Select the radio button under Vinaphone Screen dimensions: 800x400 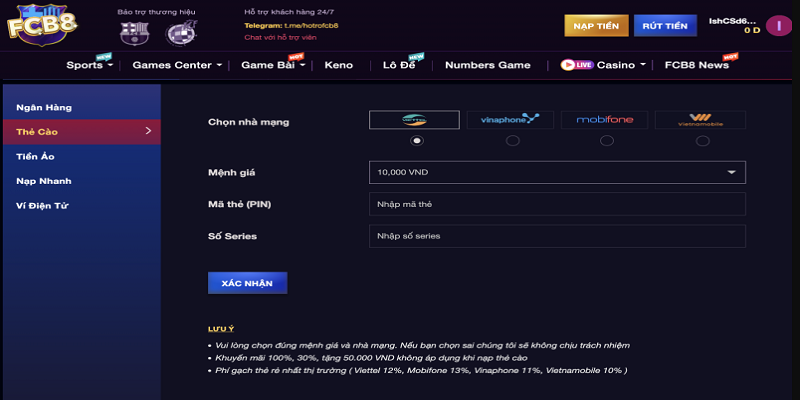pyautogui.click(x=512, y=141)
